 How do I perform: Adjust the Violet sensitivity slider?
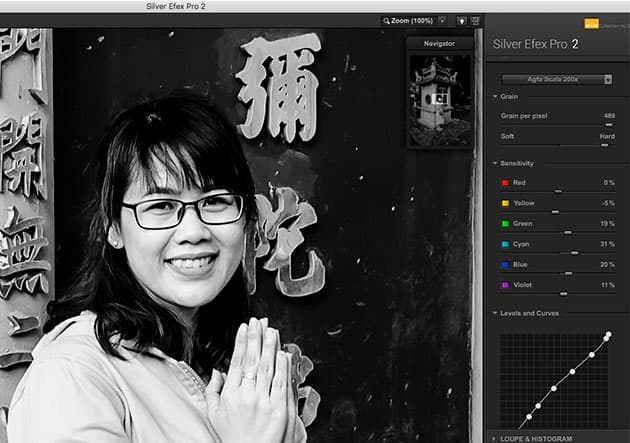pos(564,294)
